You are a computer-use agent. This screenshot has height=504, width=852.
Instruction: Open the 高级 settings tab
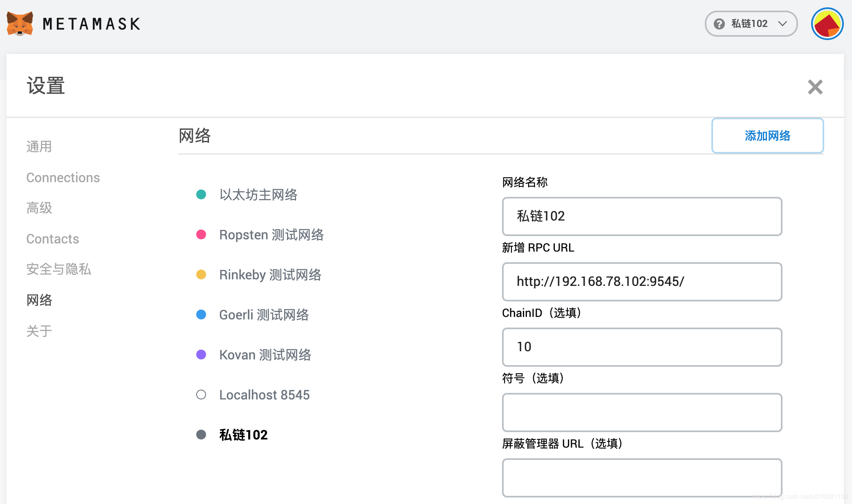[x=39, y=208]
